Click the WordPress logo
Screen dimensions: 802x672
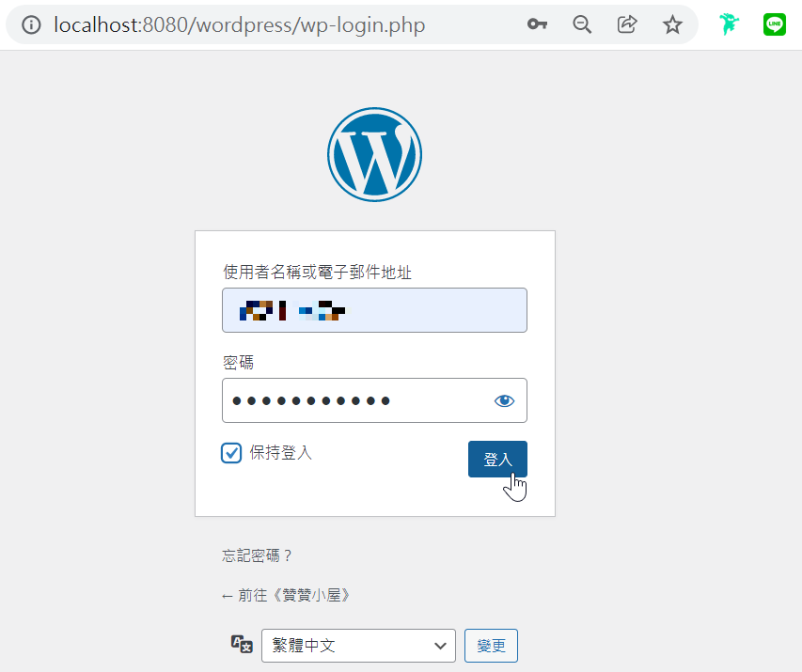click(375, 154)
